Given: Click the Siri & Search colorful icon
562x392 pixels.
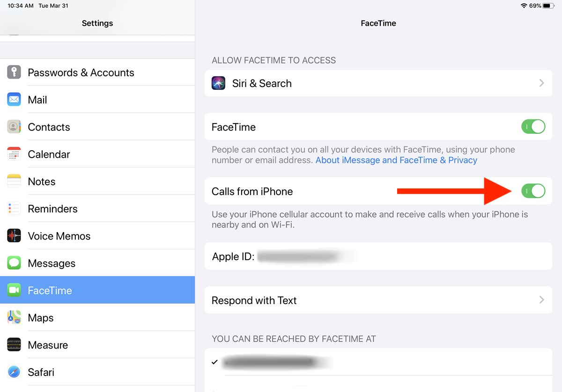Looking at the screenshot, I should coord(218,83).
